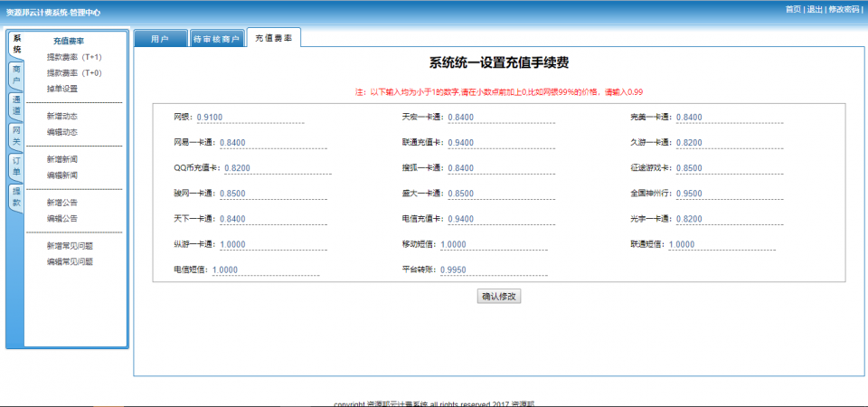This screenshot has width=868, height=407.
Task: Focus the 电信短信 rate input
Action: click(x=266, y=270)
